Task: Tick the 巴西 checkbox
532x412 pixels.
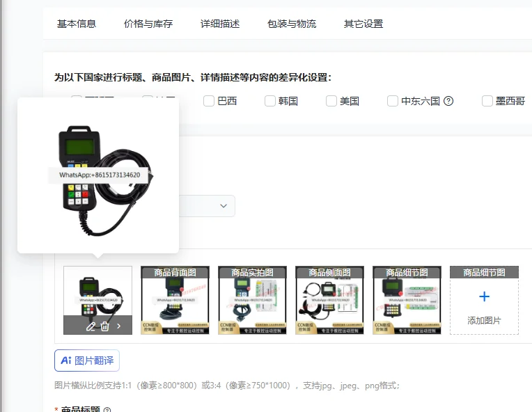Action: coord(209,101)
